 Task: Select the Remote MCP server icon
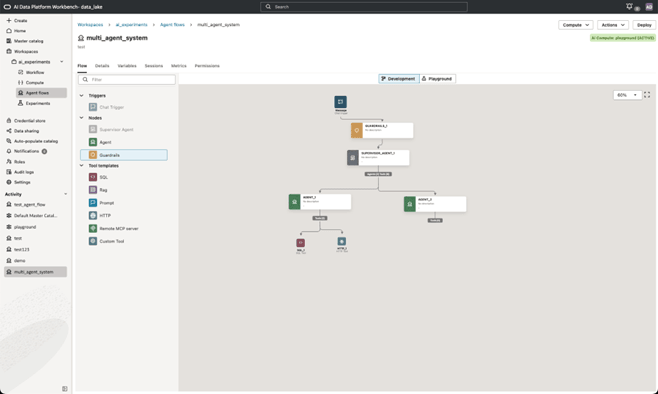coord(93,228)
